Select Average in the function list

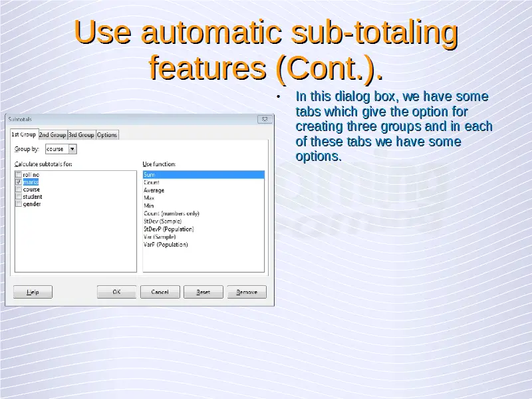pyautogui.click(x=154, y=190)
